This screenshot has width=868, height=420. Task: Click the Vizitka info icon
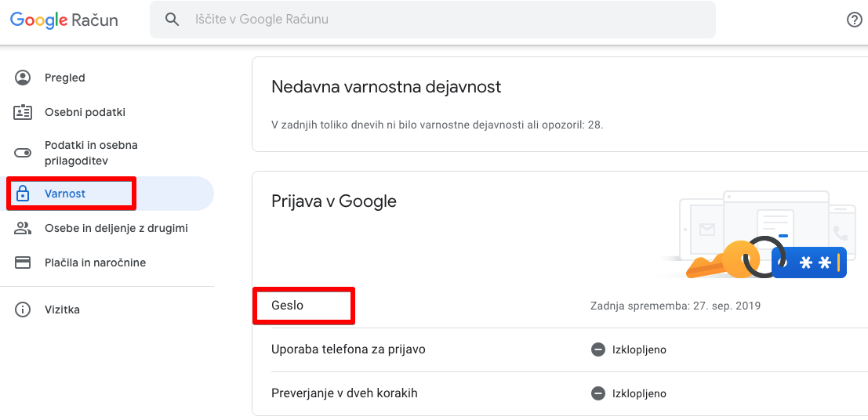[x=23, y=310]
